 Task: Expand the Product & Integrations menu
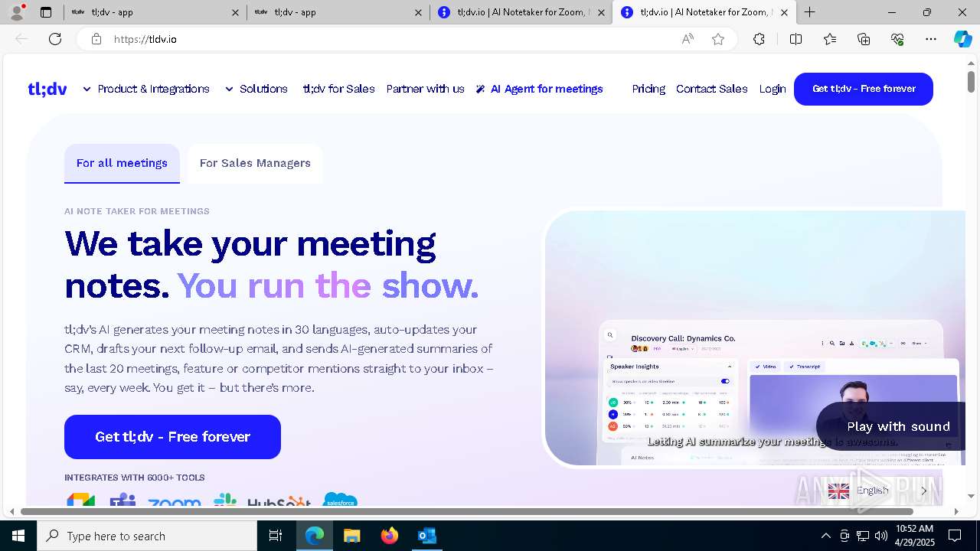click(x=146, y=89)
